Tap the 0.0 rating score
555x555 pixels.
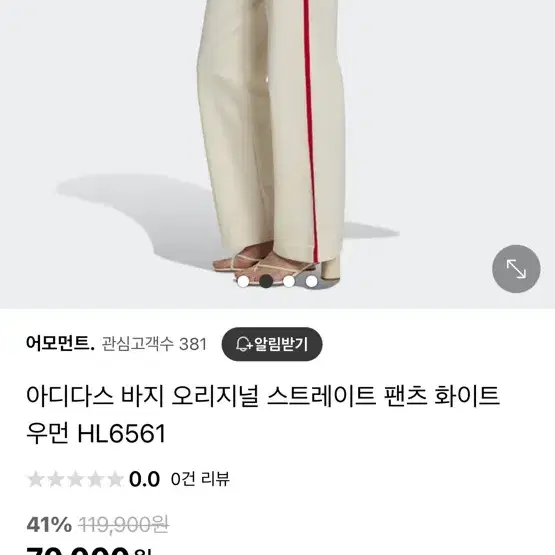point(144,479)
